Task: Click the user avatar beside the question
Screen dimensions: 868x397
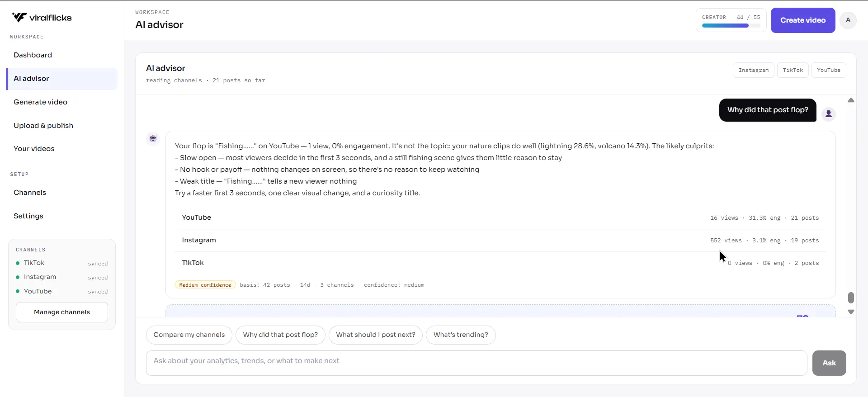Action: pyautogui.click(x=829, y=114)
